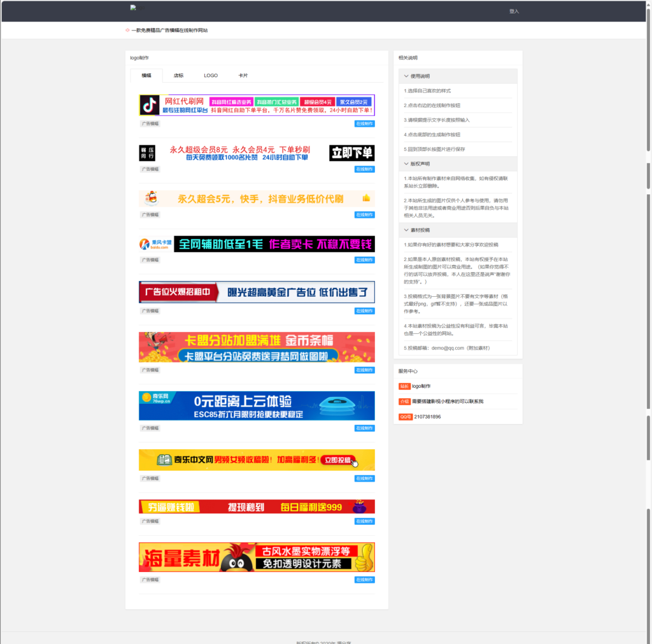Click the QQ号 orange badge
This screenshot has width=652, height=644.
[406, 417]
